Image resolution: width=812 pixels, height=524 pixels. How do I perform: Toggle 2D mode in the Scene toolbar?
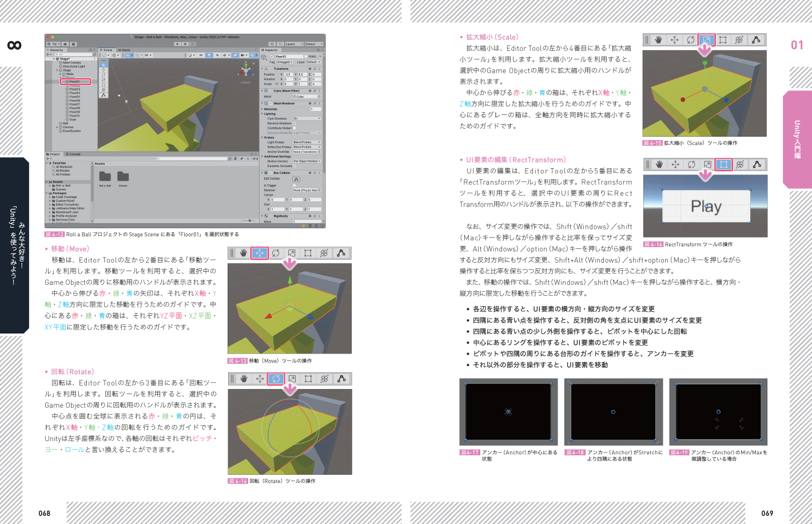[x=201, y=55]
